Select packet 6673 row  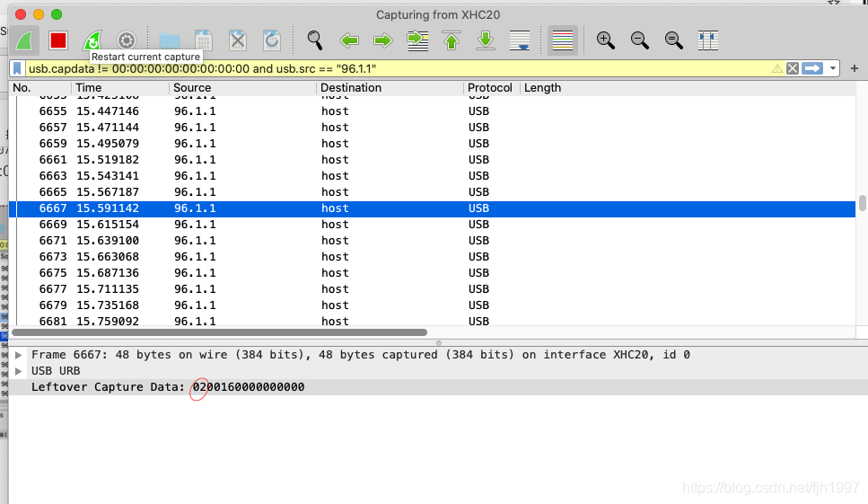(432, 257)
